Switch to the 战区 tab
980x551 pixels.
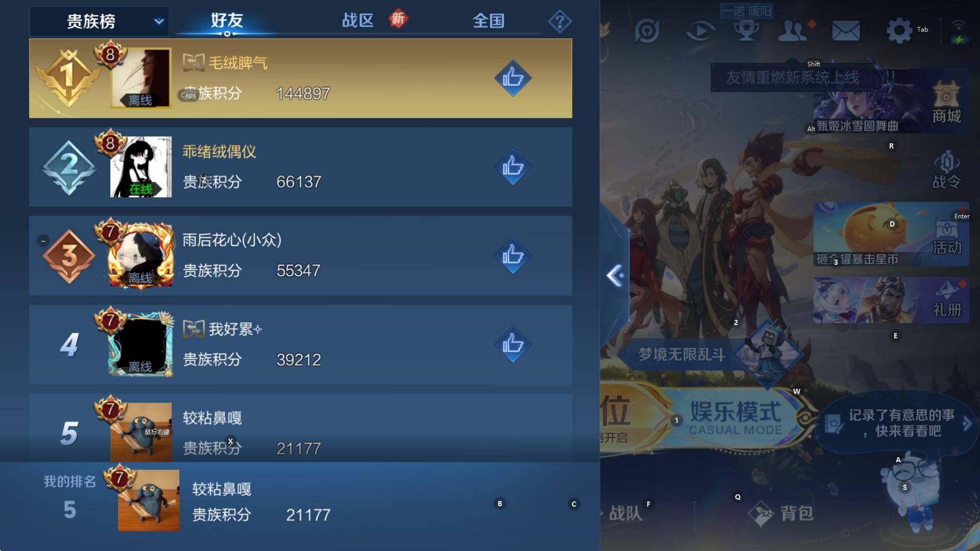358,20
